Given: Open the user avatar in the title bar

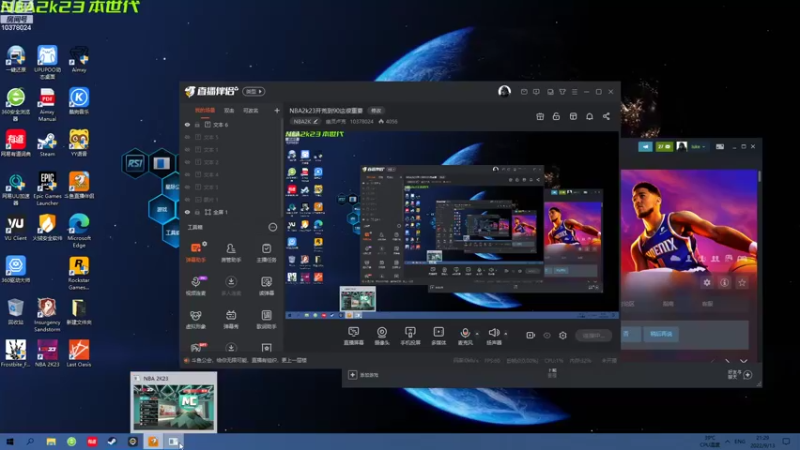Looking at the screenshot, I should pos(504,91).
